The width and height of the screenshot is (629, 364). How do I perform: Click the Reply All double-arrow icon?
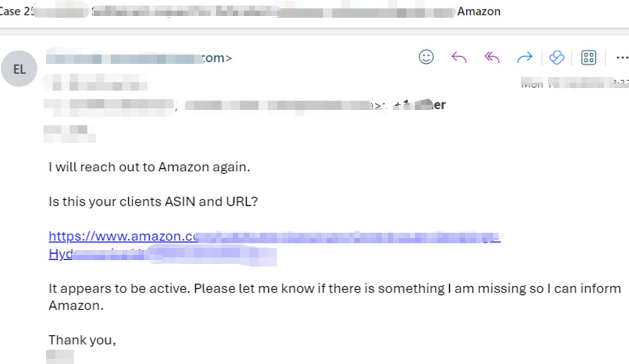(492, 57)
